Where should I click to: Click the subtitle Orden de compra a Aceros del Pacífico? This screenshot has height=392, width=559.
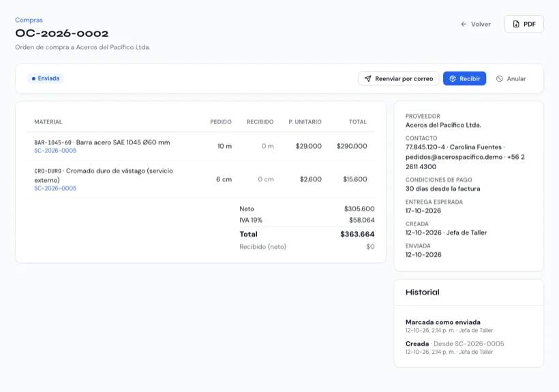tap(82, 47)
